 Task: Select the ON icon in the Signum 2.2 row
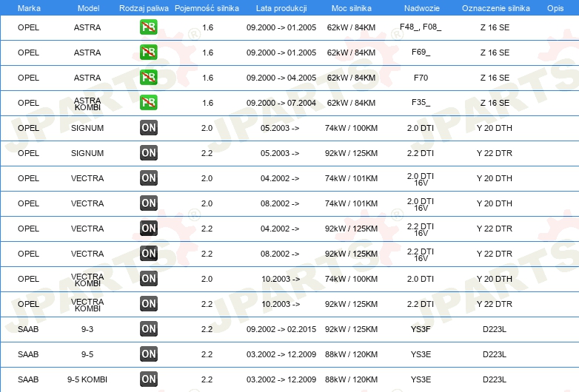coord(149,152)
